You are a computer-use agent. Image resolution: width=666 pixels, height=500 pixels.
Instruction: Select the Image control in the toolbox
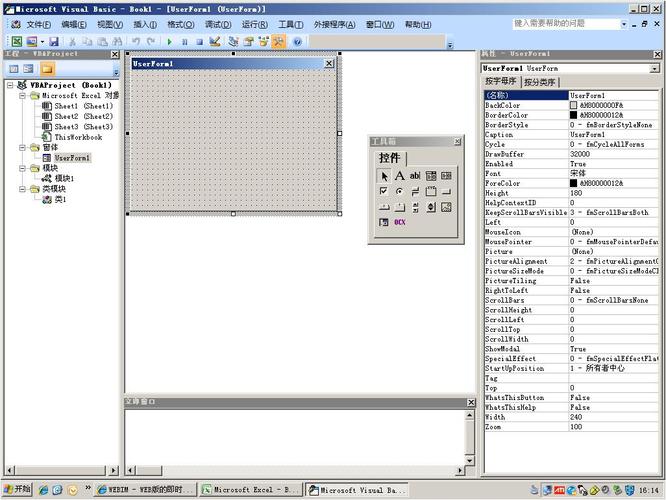(446, 207)
